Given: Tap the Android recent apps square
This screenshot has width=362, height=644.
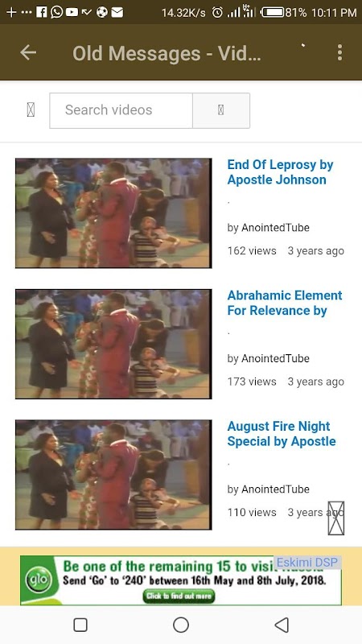Looking at the screenshot, I should click(80, 625).
